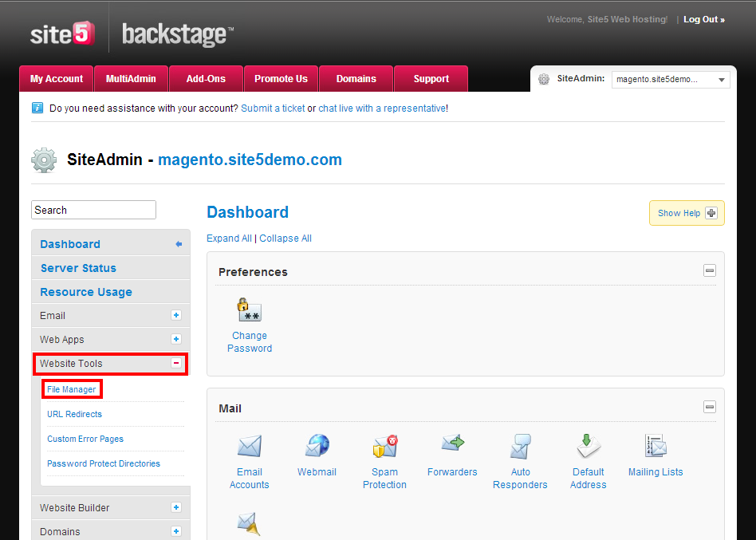The height and width of the screenshot is (540, 756).
Task: Click the blue info icon in assistance bar
Action: [37, 108]
